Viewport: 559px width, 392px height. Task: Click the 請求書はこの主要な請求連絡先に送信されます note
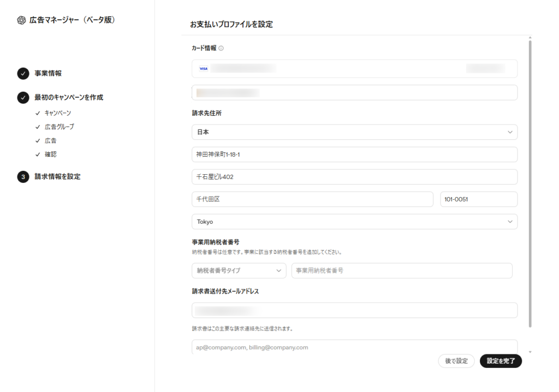(x=242, y=329)
